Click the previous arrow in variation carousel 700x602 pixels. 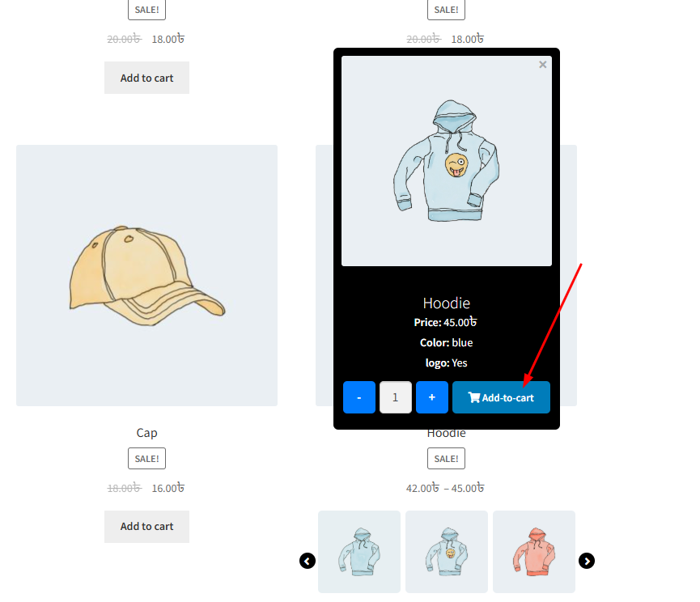308,561
